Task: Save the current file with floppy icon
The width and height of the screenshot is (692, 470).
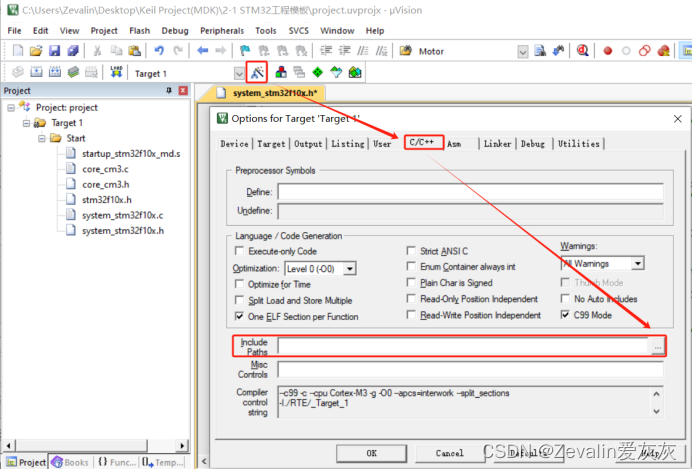Action: coord(54,51)
